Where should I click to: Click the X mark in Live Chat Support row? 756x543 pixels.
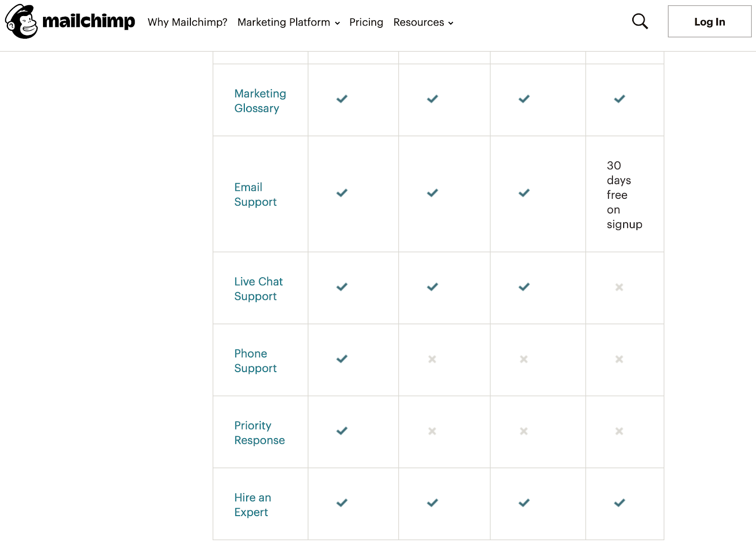click(619, 287)
